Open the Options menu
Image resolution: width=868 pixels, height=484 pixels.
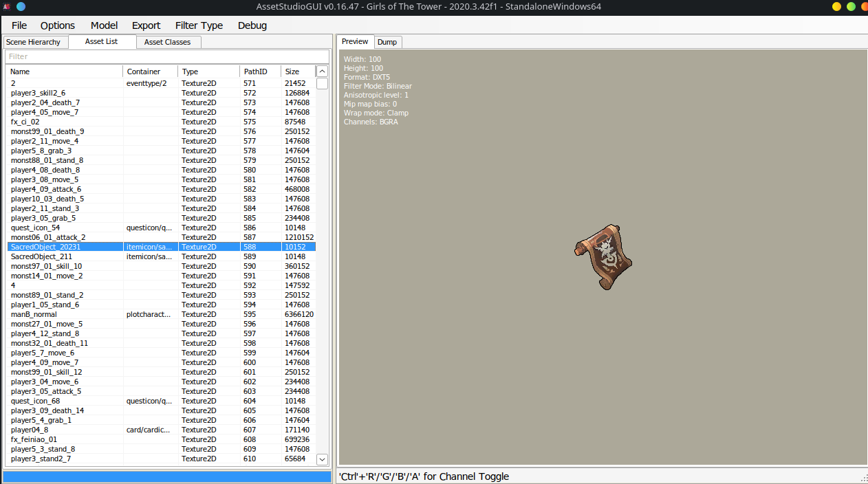[x=58, y=25]
